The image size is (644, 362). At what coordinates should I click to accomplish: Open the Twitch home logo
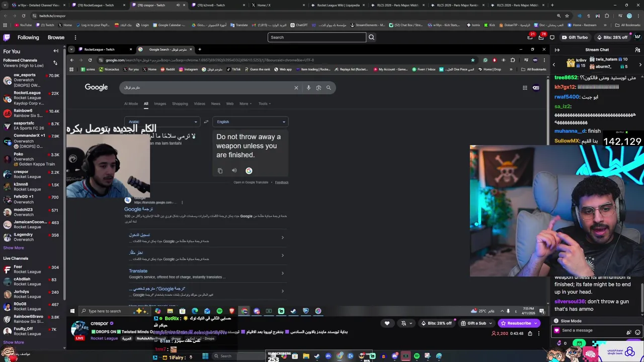click(7, 37)
